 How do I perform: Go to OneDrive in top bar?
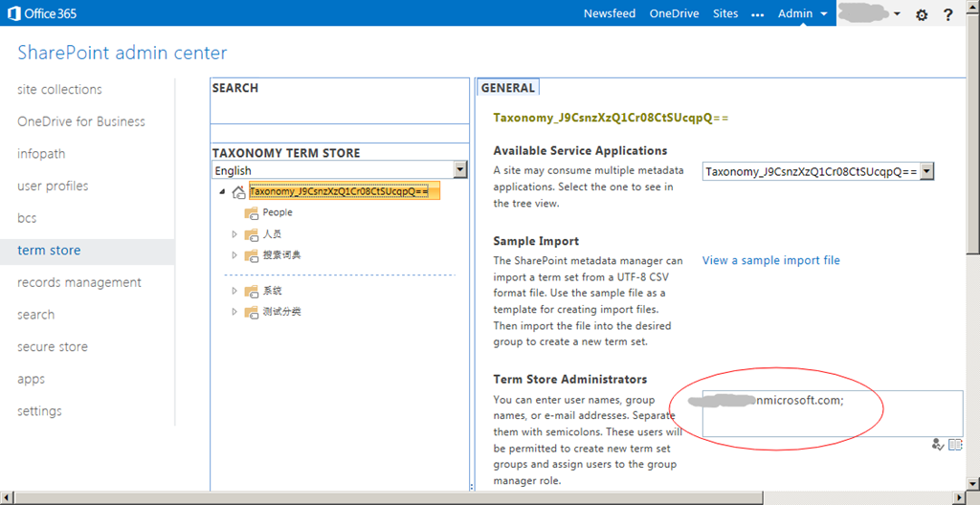[675, 13]
